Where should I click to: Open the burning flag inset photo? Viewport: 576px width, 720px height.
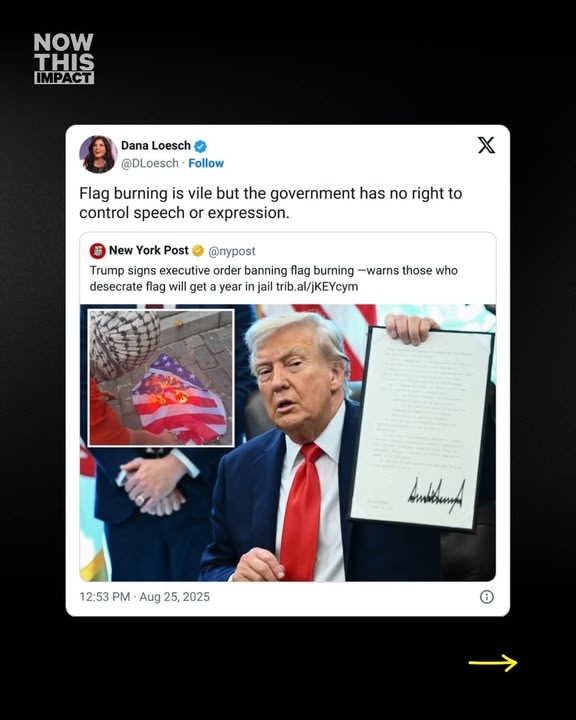(x=161, y=377)
